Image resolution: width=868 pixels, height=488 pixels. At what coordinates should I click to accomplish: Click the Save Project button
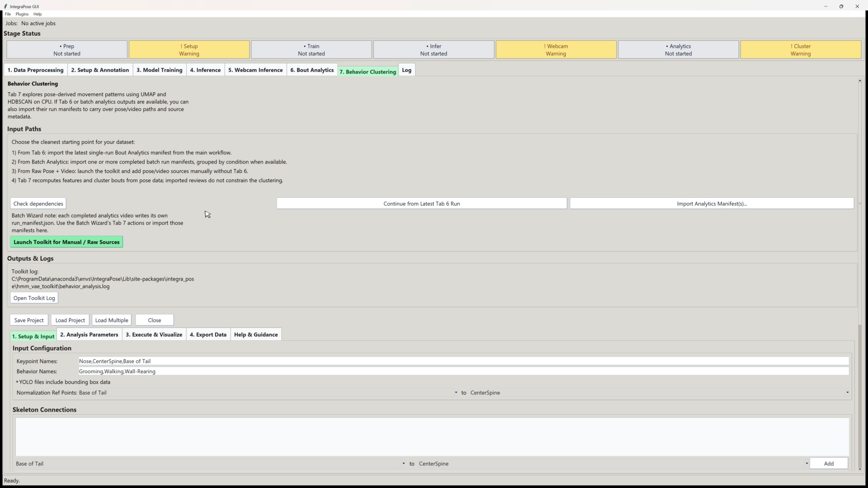tap(29, 320)
